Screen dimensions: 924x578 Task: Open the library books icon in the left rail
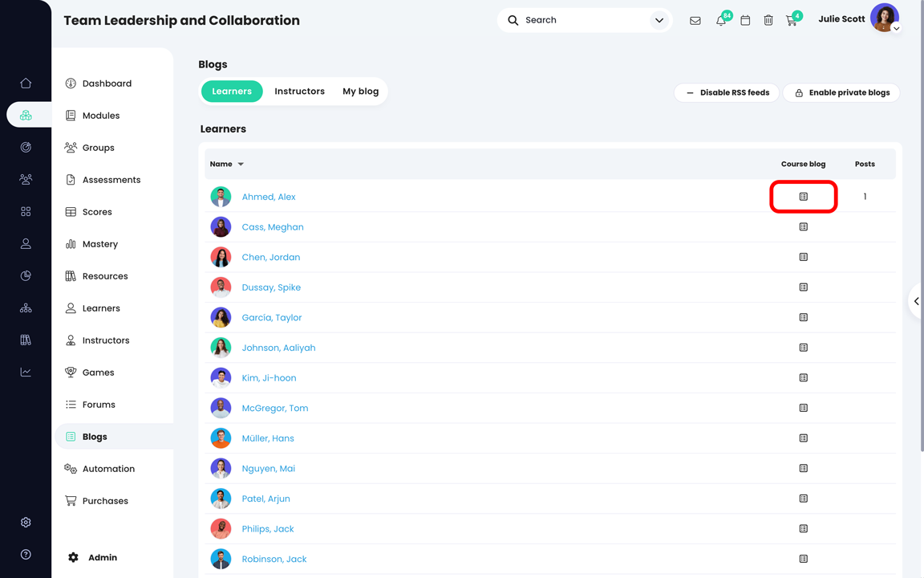click(26, 340)
